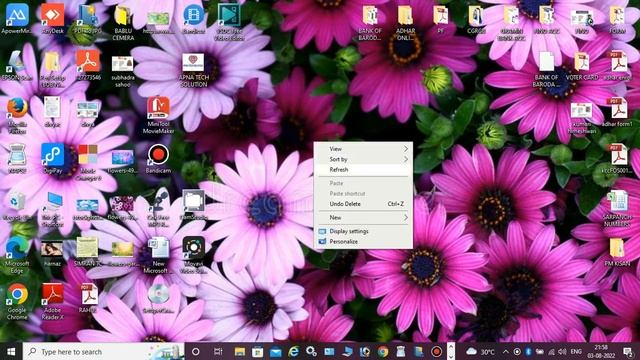
Task: Click the ENG language indicator
Action: pyautogui.click(x=576, y=351)
